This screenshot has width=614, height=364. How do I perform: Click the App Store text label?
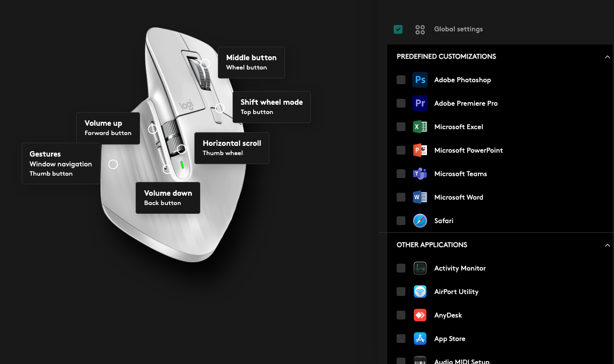450,339
